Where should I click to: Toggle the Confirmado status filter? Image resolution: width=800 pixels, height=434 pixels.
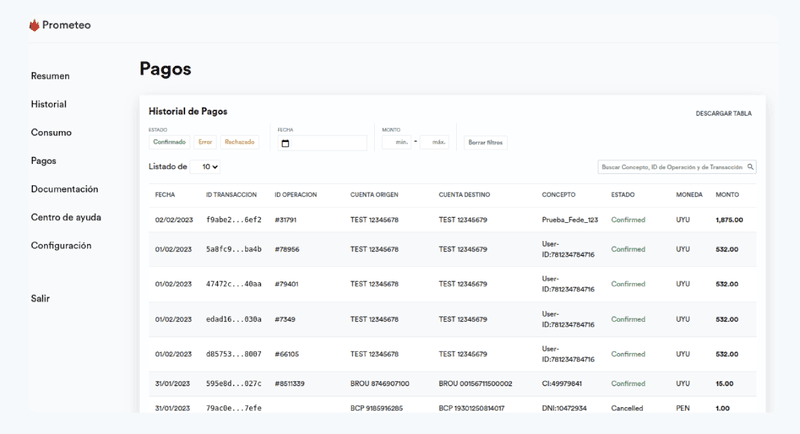169,142
